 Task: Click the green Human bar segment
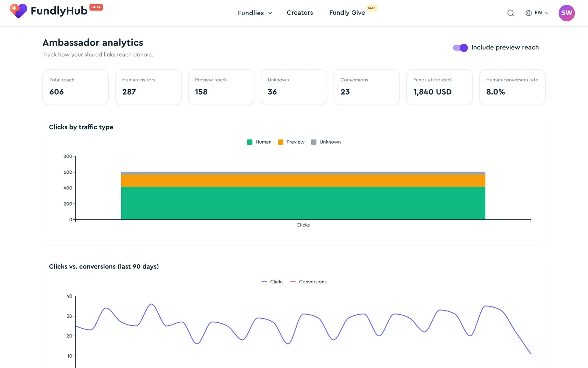(x=303, y=203)
